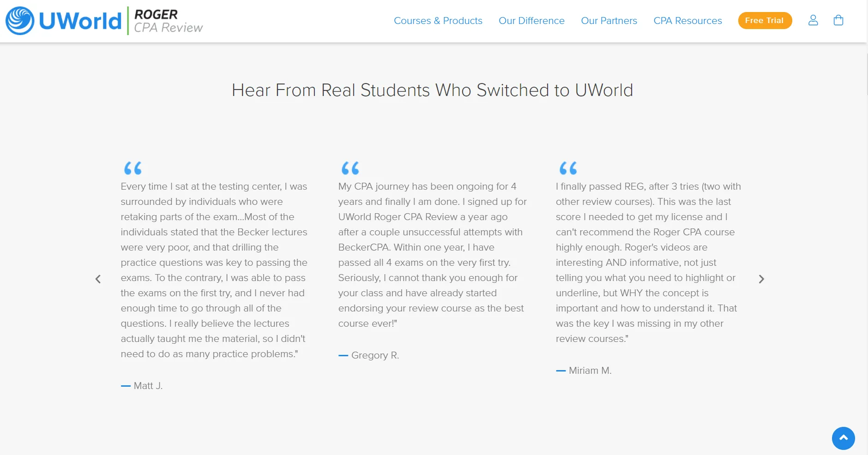
Task: Click the back-to-top arrow button
Action: point(843,438)
